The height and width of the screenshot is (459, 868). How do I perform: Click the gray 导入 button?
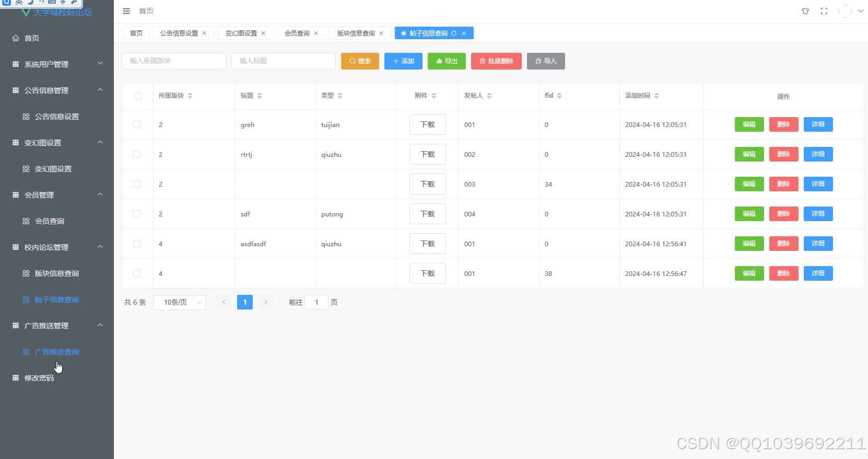tap(546, 61)
